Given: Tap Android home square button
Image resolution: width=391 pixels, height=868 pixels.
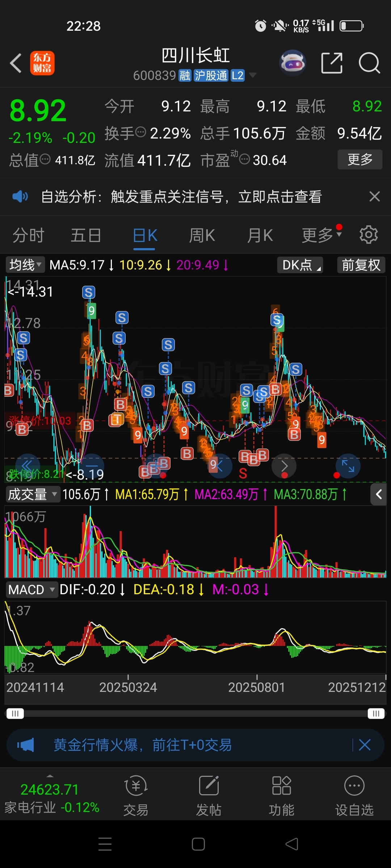Looking at the screenshot, I should tap(198, 844).
